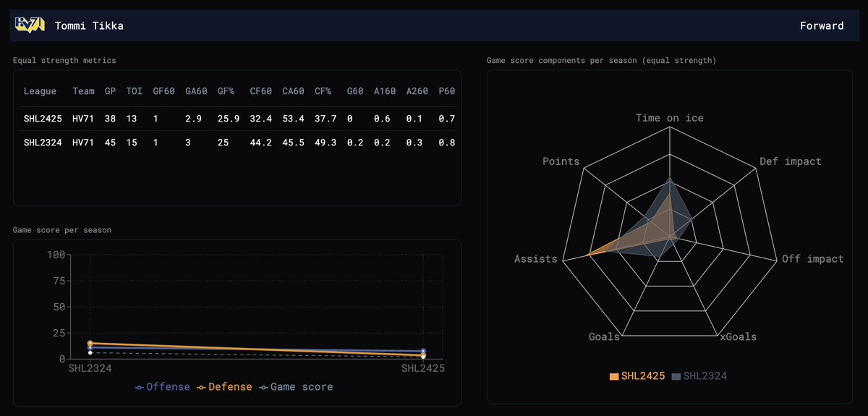Click Game score components per season heading
This screenshot has width=868, height=416.
tap(602, 61)
